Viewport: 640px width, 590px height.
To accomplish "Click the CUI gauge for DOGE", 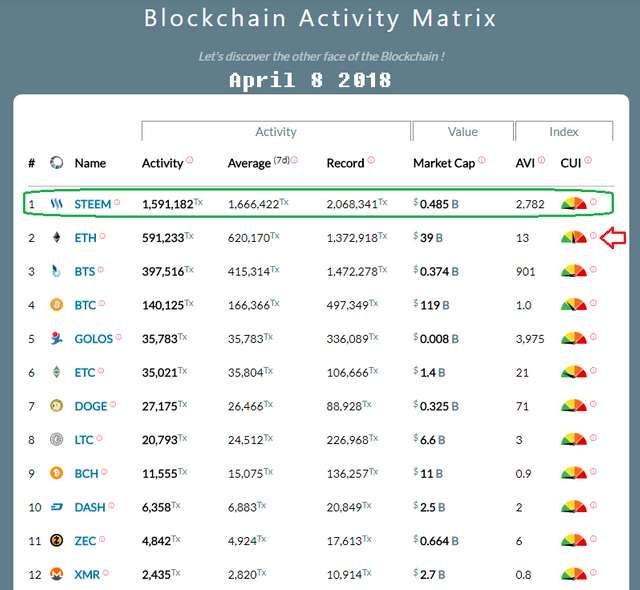I will [574, 406].
